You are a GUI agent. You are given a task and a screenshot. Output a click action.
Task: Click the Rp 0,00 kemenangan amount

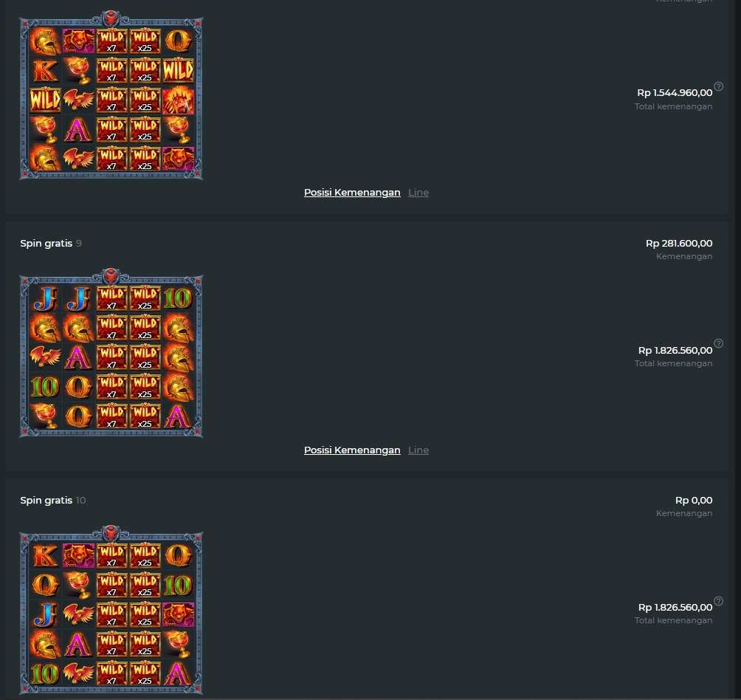[694, 500]
